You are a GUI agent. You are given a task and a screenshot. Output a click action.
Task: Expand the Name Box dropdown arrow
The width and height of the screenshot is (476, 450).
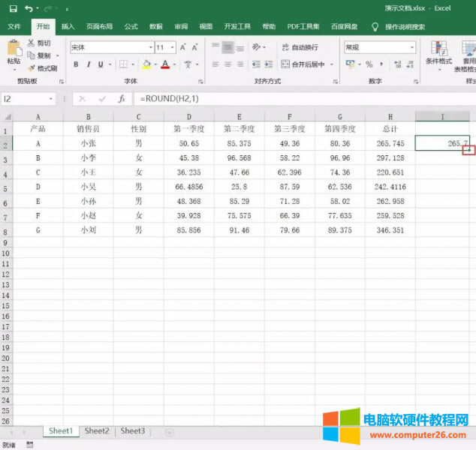click(x=51, y=99)
